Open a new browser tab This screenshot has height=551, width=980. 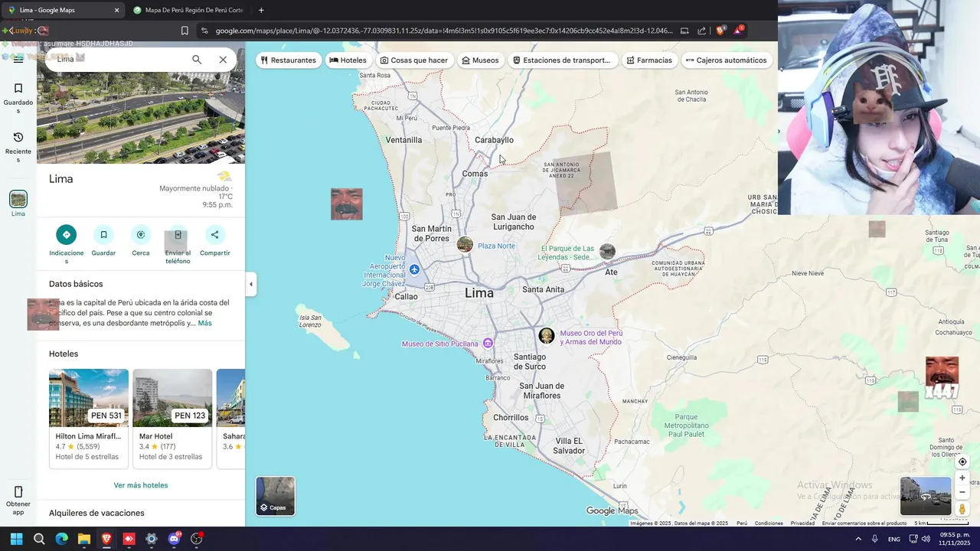(x=261, y=10)
